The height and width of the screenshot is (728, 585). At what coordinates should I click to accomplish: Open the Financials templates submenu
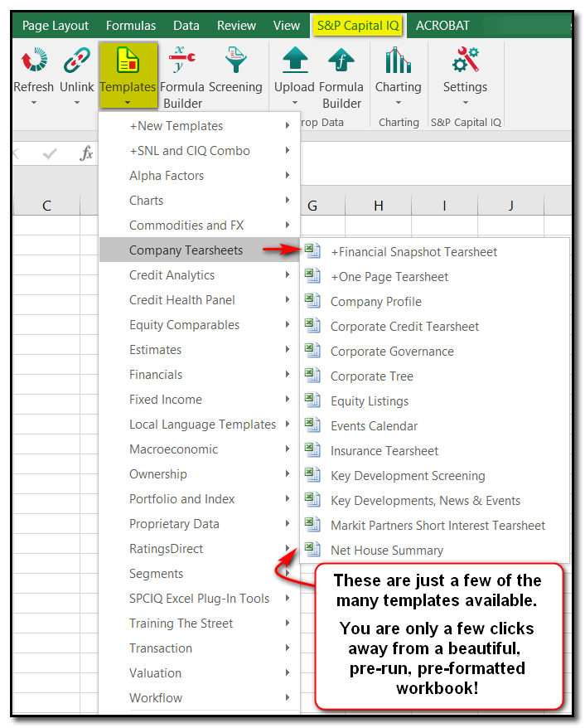pyautogui.click(x=200, y=374)
